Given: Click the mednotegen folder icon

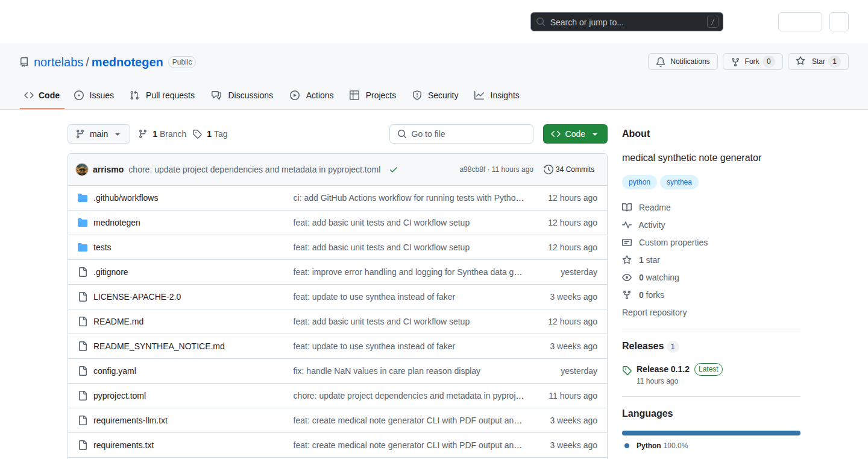Looking at the screenshot, I should tap(83, 223).
